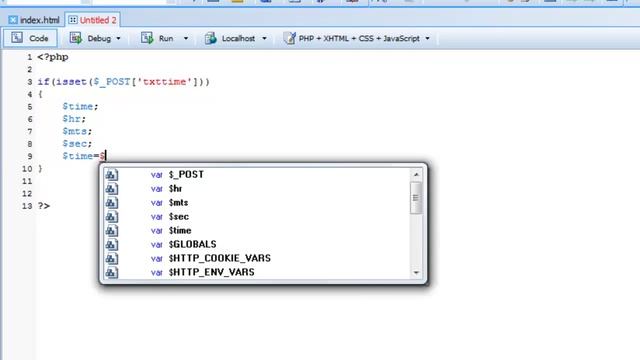Click the closing ?> tag on line 13

[44, 206]
